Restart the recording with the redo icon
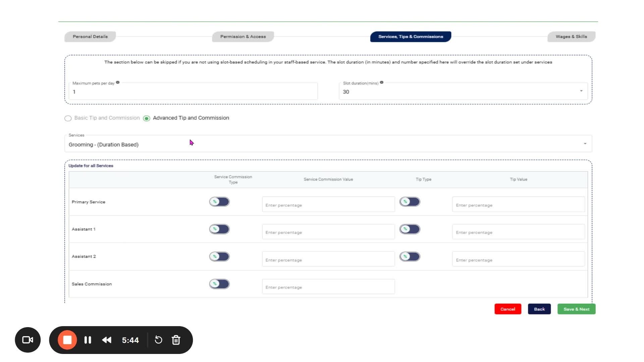 158,340
